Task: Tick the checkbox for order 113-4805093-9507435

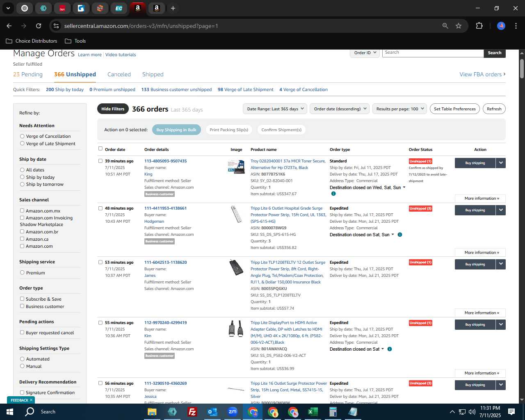Action: (x=100, y=161)
